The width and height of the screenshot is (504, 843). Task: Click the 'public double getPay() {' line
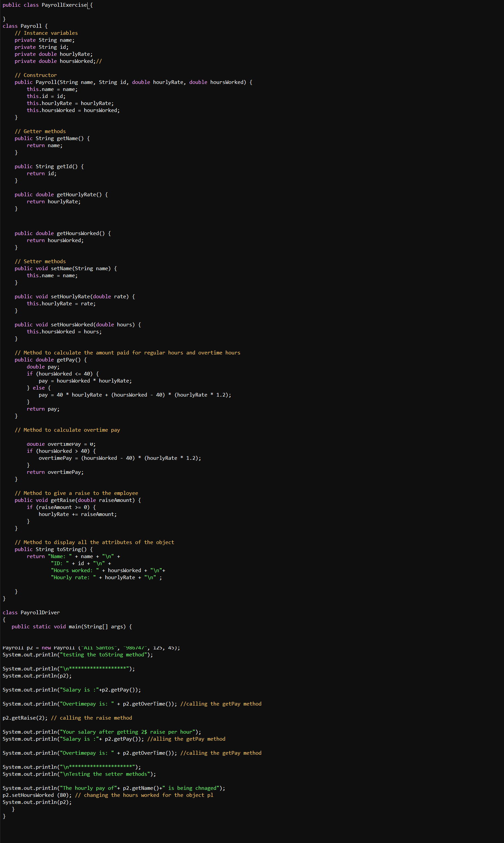[x=51, y=360]
